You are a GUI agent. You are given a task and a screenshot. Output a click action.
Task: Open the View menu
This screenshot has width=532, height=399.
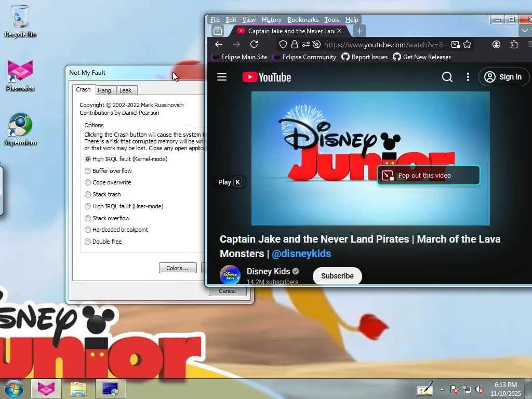click(249, 20)
